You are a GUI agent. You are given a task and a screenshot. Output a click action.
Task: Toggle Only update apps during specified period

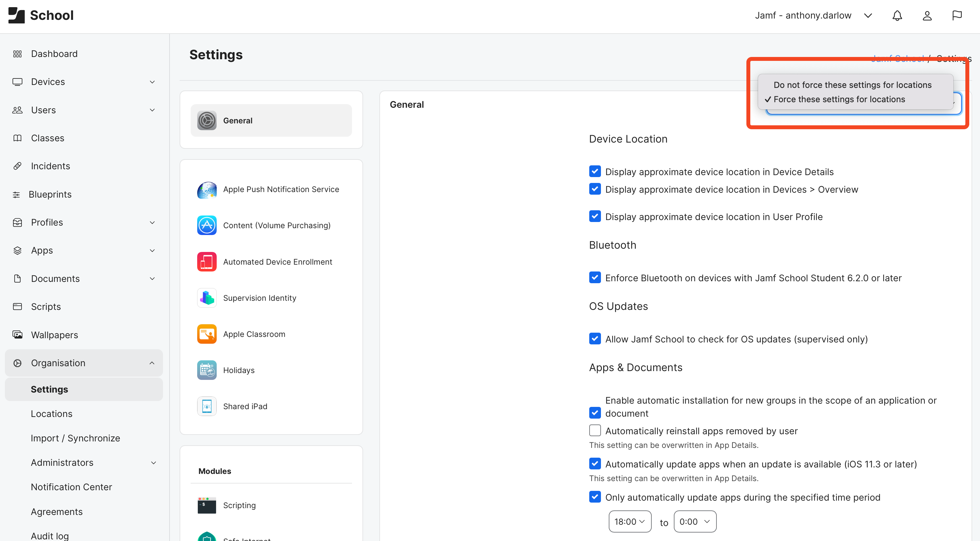[x=595, y=497]
